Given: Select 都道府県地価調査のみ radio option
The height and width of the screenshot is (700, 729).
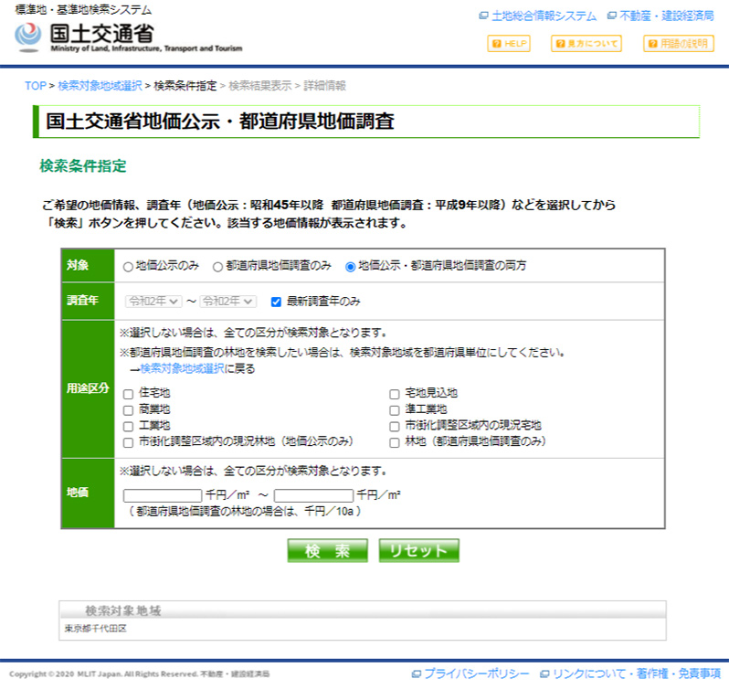Looking at the screenshot, I should click(x=217, y=267).
